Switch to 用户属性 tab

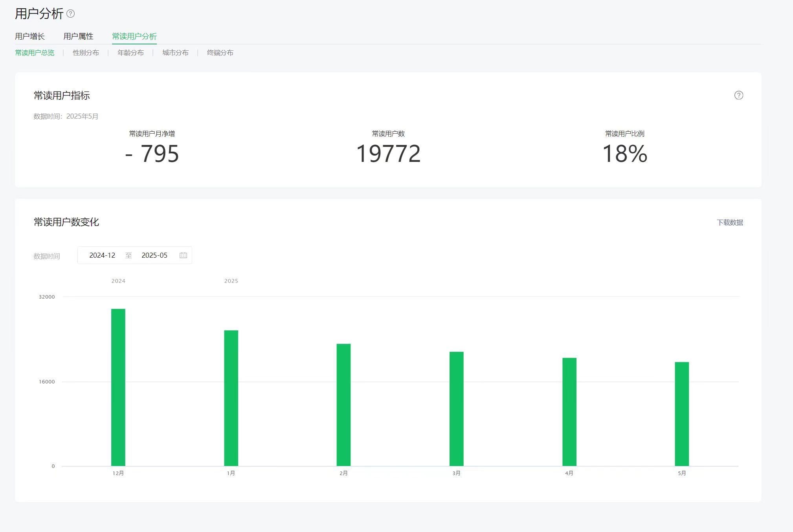click(78, 36)
